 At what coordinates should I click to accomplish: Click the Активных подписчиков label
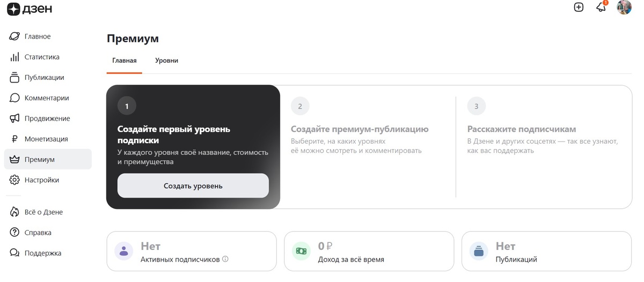pos(180,259)
